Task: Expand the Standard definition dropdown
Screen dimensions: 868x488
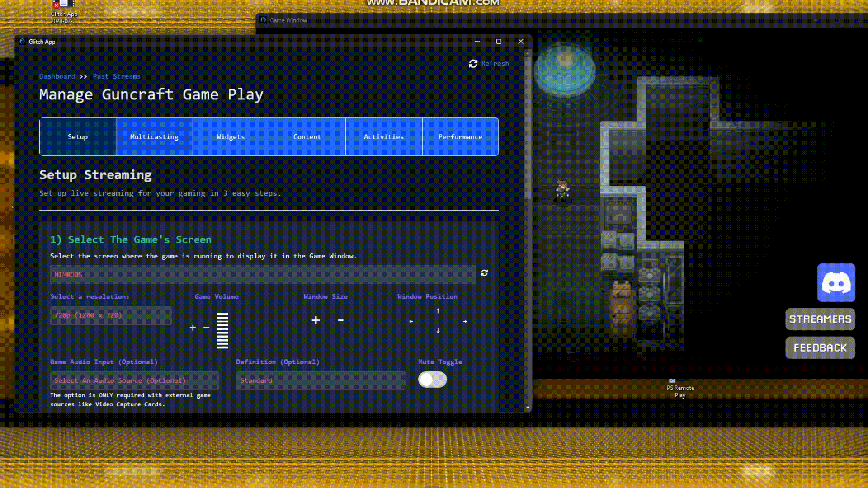Action: click(x=320, y=381)
